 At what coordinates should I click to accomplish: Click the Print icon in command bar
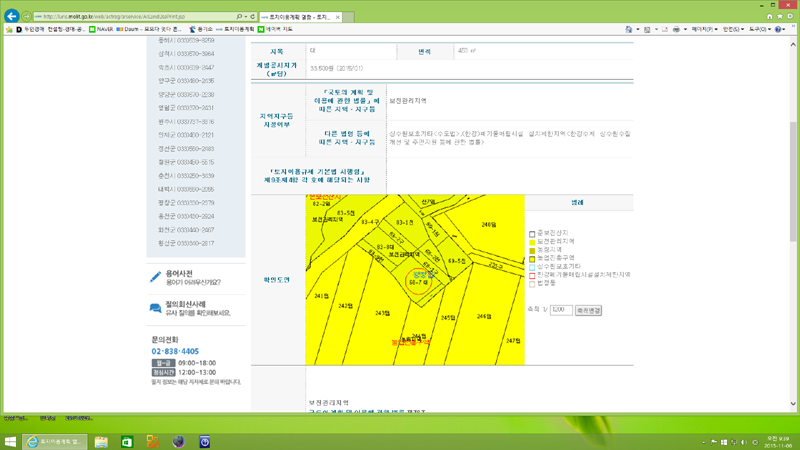pyautogui.click(x=676, y=30)
